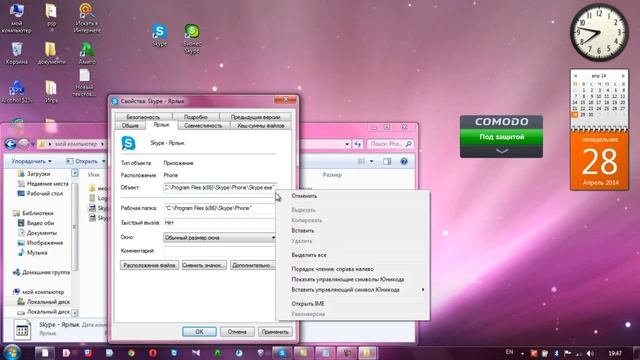This screenshot has width=640, height=360.
Task: Click the volume speaker tray icon
Action: (x=590, y=353)
